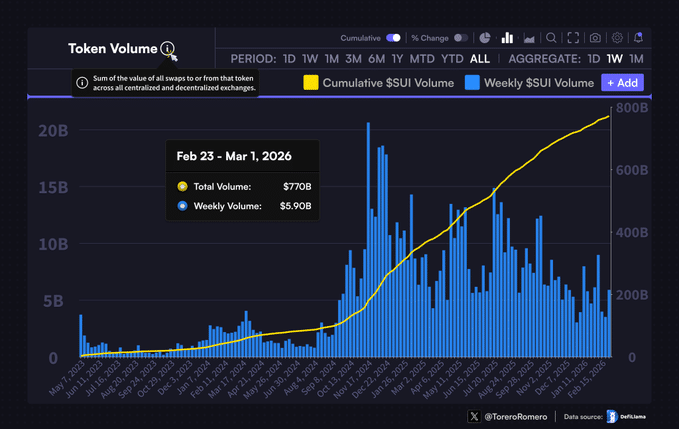
Task: Click the yellow Cumulative $SUI Volume swatch
Action: click(311, 83)
